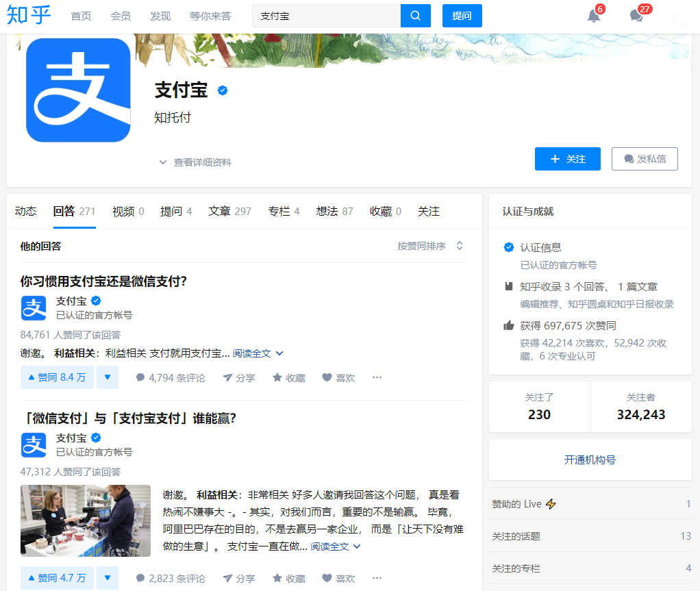
Task: Open more options on the first answer
Action: [x=377, y=377]
